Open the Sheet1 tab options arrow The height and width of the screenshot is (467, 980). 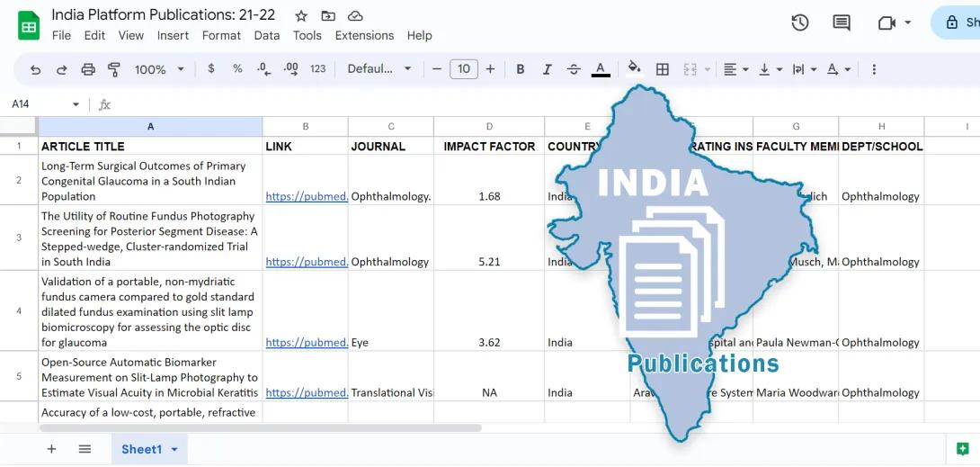coord(174,450)
